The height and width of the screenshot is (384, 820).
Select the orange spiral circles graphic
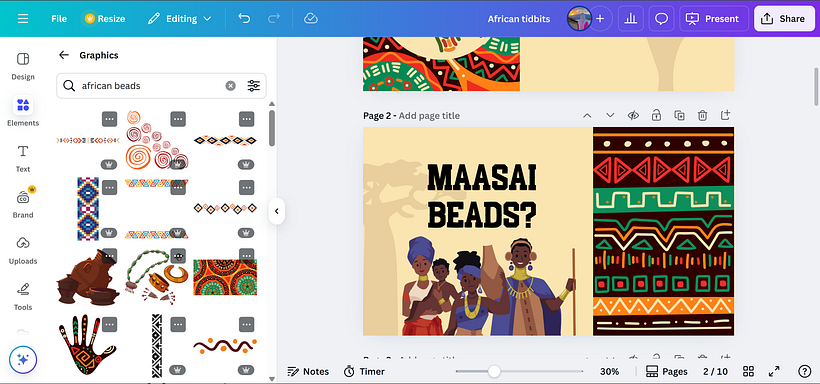(156, 140)
